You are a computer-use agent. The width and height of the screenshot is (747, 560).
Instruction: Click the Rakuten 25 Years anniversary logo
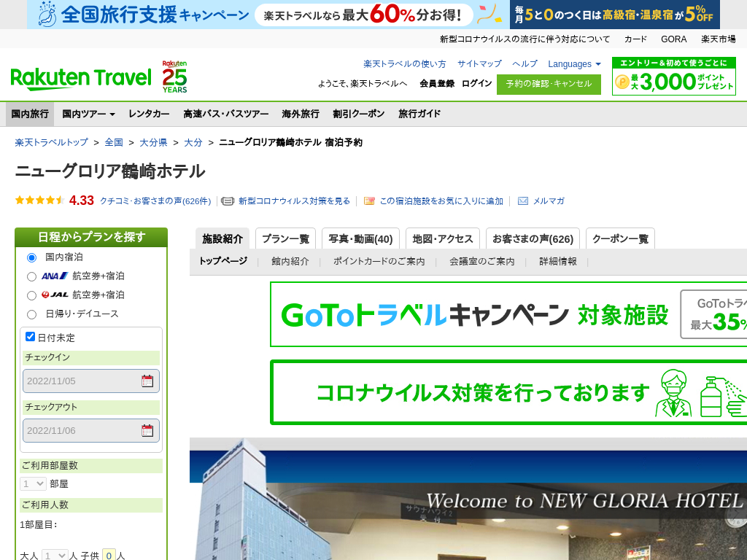[x=174, y=77]
